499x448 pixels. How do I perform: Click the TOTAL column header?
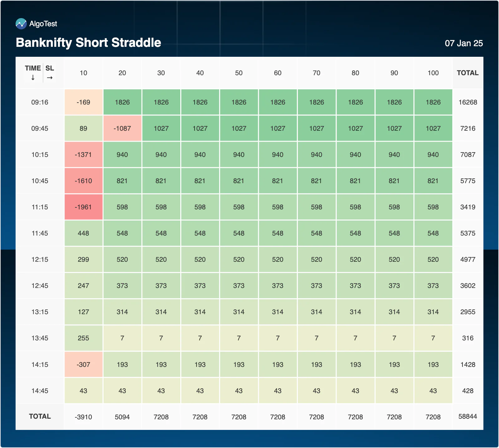(468, 73)
